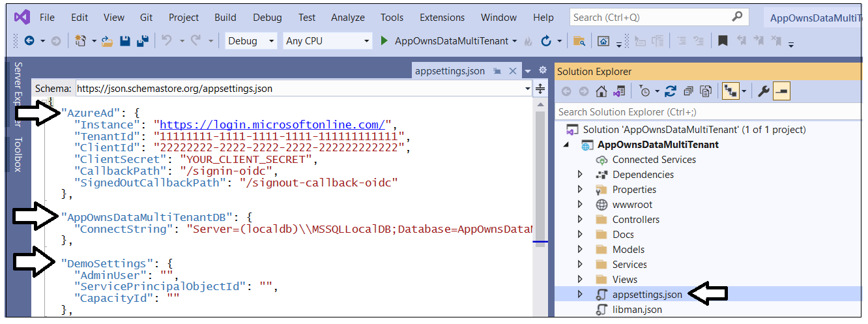This screenshot has height=324, width=868.
Task: Collapse the AppOwnsDataMultiTenant project node
Action: pos(566,145)
